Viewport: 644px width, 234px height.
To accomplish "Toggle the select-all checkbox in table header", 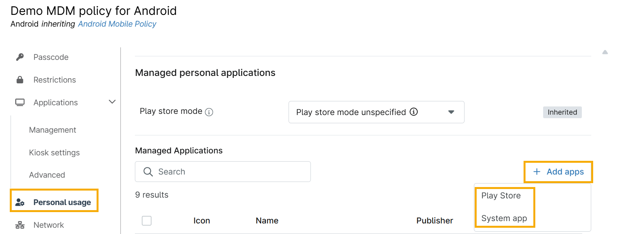I will (x=147, y=221).
